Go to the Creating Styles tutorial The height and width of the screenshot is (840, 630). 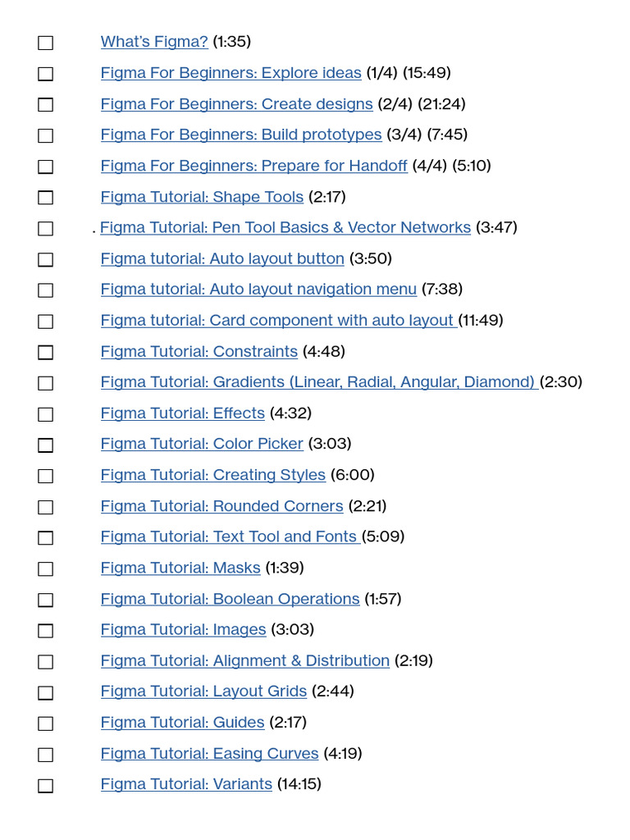212,475
